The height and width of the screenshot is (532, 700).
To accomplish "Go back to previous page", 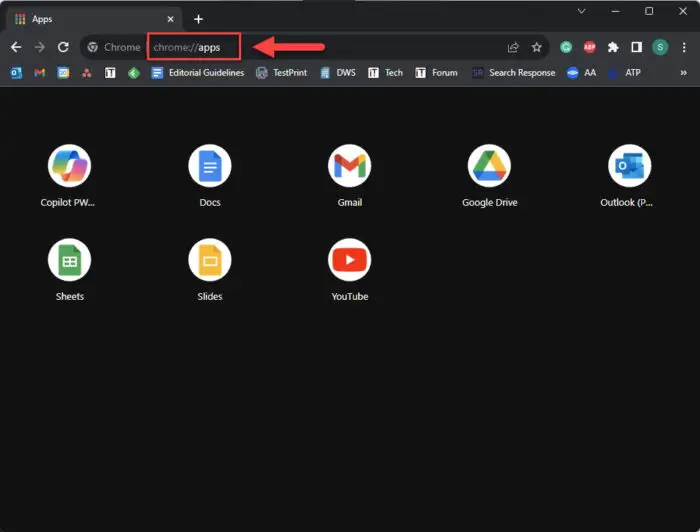I will (16, 47).
